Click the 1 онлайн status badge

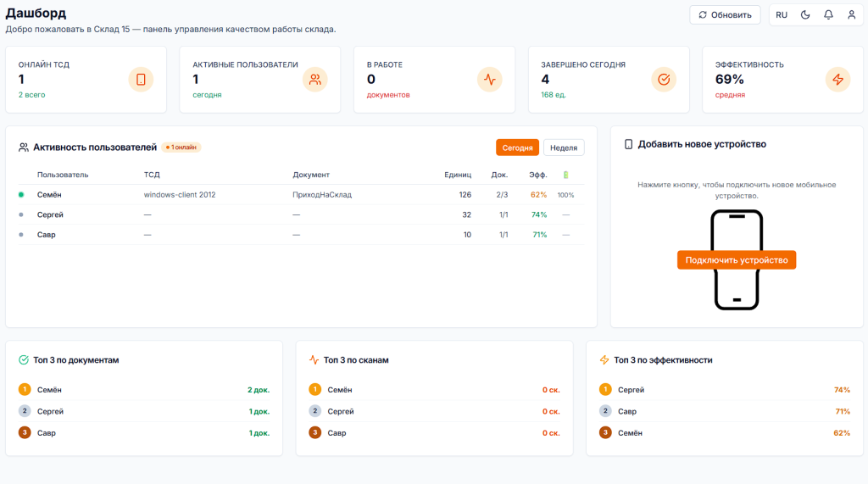[181, 147]
